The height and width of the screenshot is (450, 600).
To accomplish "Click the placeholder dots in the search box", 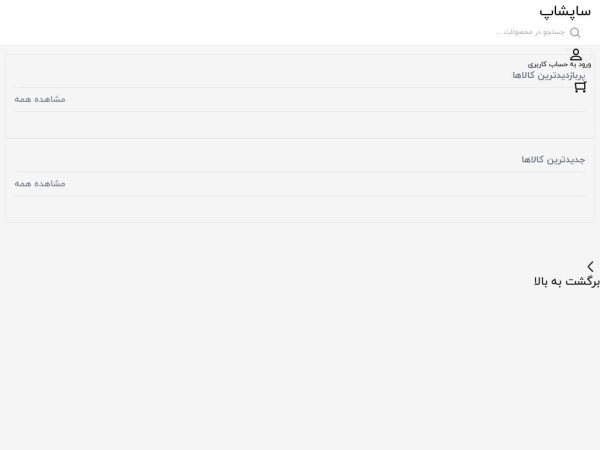I will pos(499,33).
